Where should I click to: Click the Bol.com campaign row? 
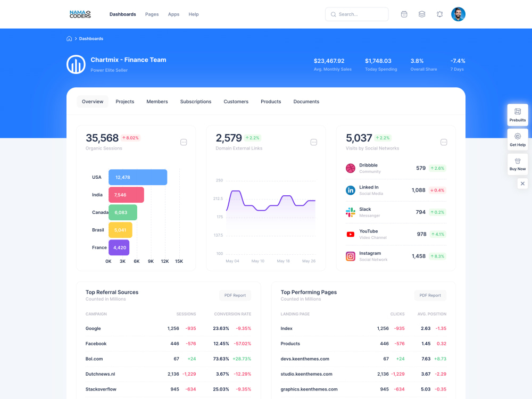coord(168,359)
